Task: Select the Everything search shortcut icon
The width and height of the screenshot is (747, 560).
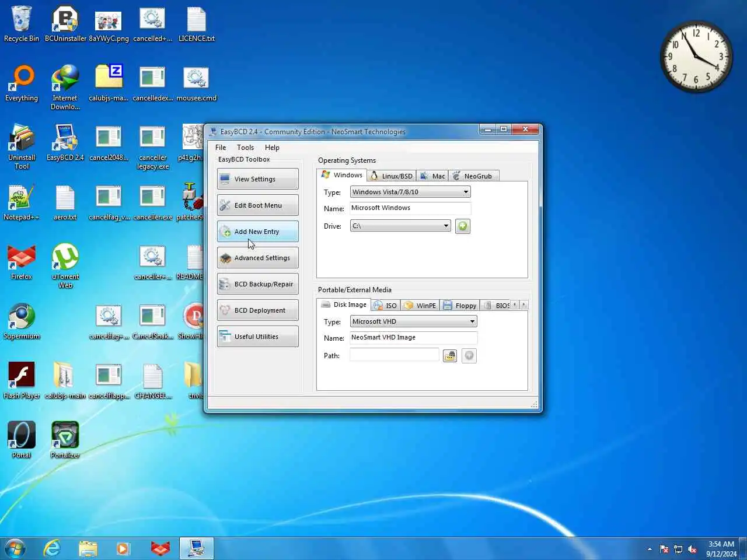Action: 22,83
